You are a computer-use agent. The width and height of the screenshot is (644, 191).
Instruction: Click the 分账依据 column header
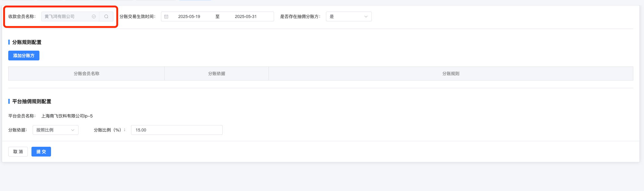click(217, 74)
